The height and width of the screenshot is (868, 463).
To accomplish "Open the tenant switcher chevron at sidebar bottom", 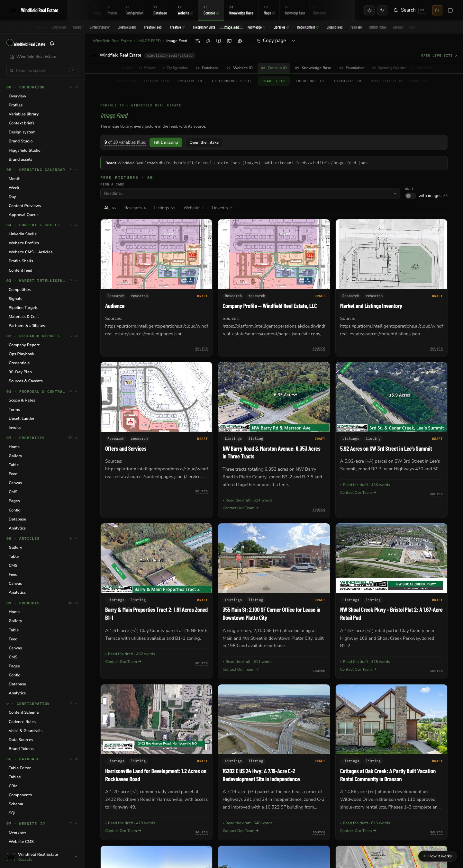I will (x=76, y=857).
